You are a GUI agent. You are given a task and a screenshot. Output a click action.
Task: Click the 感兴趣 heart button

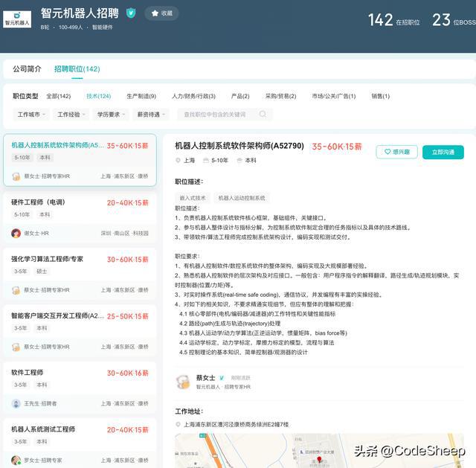point(396,152)
